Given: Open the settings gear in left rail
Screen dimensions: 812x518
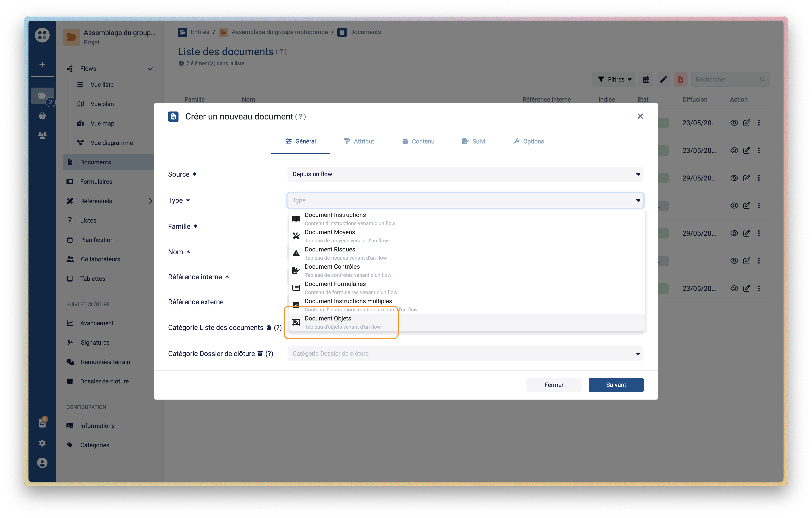Looking at the screenshot, I should point(42,443).
